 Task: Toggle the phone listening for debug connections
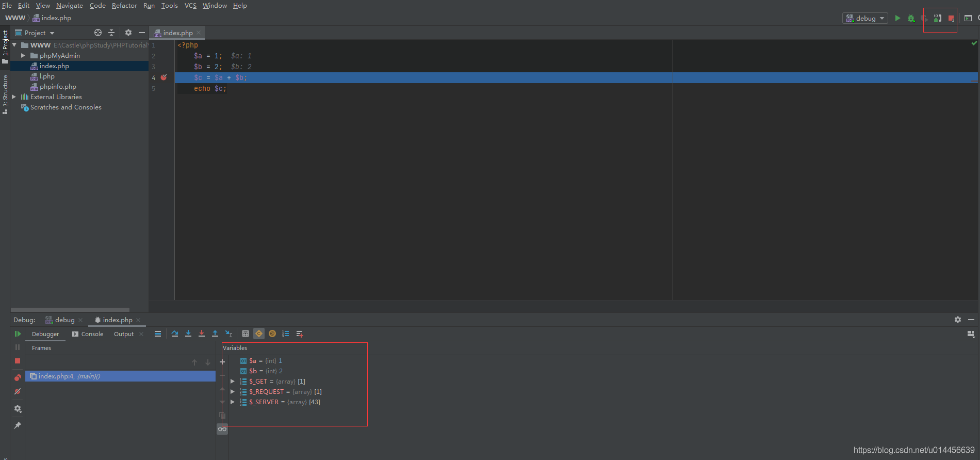point(938,18)
